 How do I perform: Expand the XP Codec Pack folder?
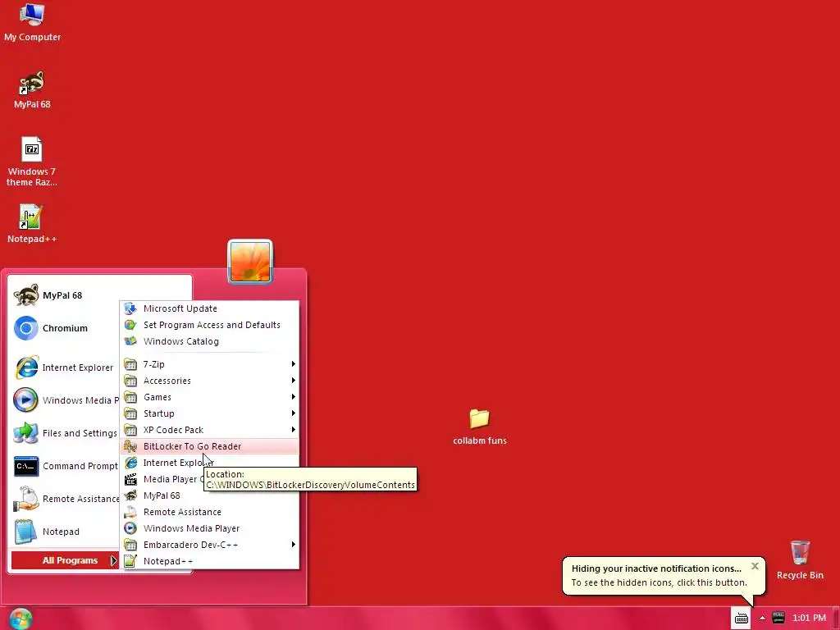coord(209,430)
